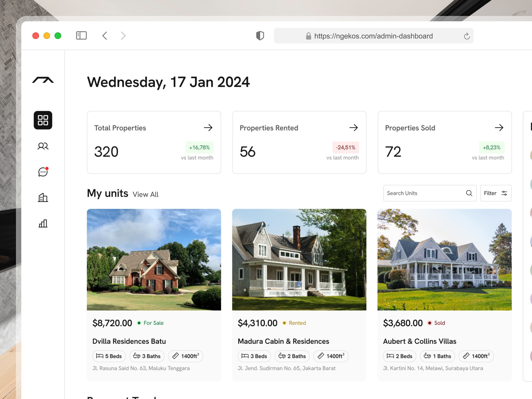Image resolution: width=532 pixels, height=399 pixels.
Task: Reload the page with the refresh icon
Action: [467, 36]
